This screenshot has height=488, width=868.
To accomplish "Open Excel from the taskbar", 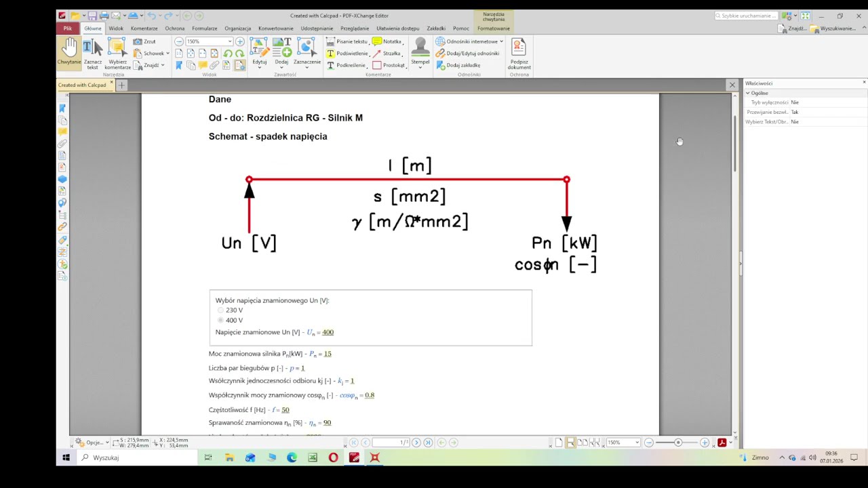I will (x=313, y=457).
